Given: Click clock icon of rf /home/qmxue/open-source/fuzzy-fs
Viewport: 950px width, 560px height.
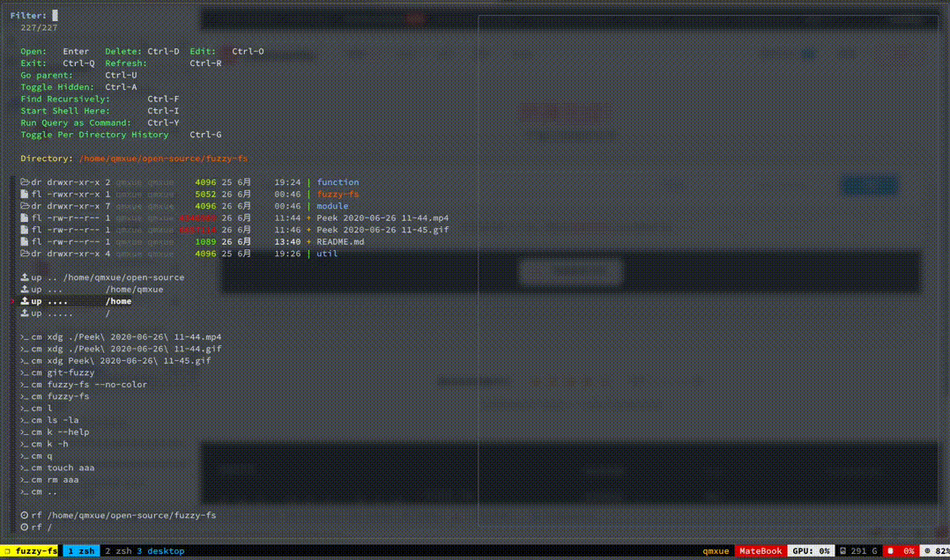Looking at the screenshot, I should [x=25, y=515].
